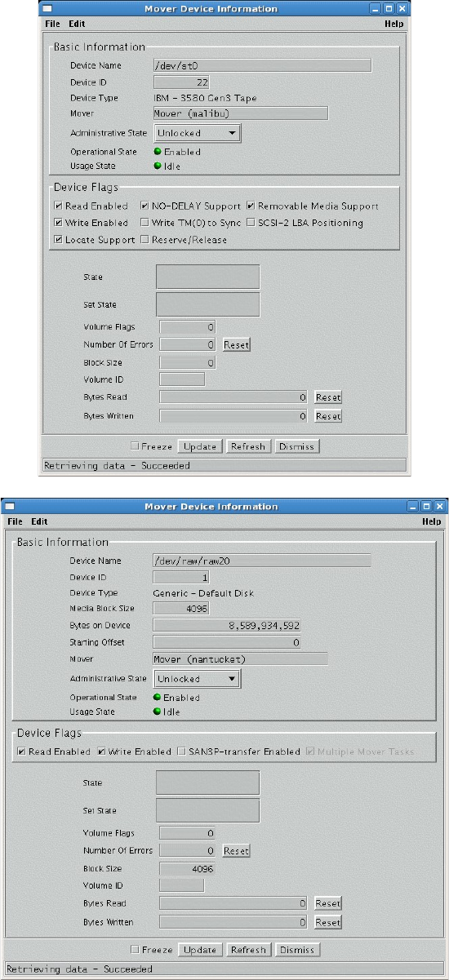The height and width of the screenshot is (980, 449).
Task: Close the bottom Mover Device Information window
Action: pos(438,506)
